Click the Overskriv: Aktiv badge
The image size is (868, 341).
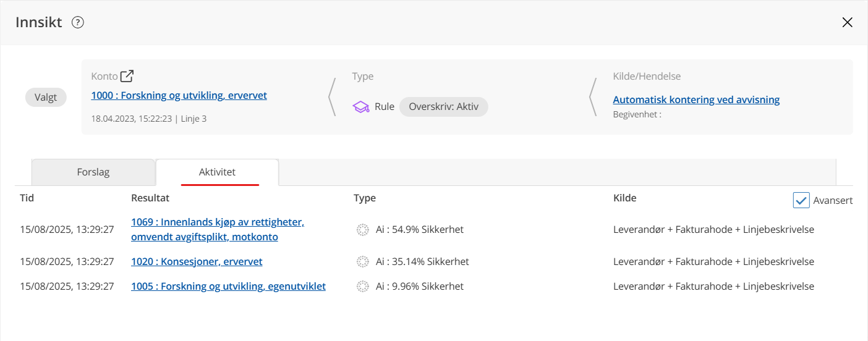click(443, 107)
